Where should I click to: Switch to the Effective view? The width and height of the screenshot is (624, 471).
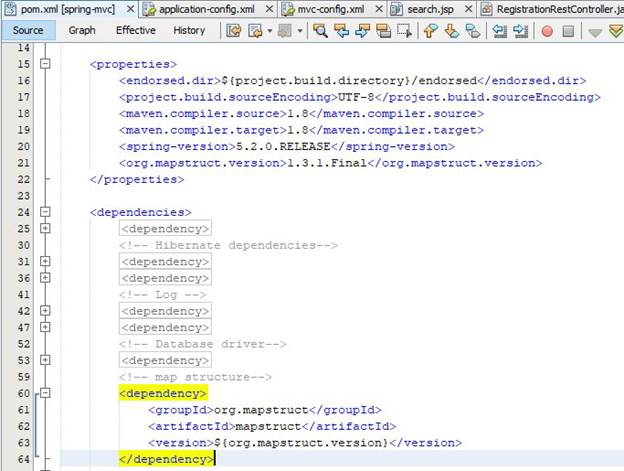coord(136,30)
